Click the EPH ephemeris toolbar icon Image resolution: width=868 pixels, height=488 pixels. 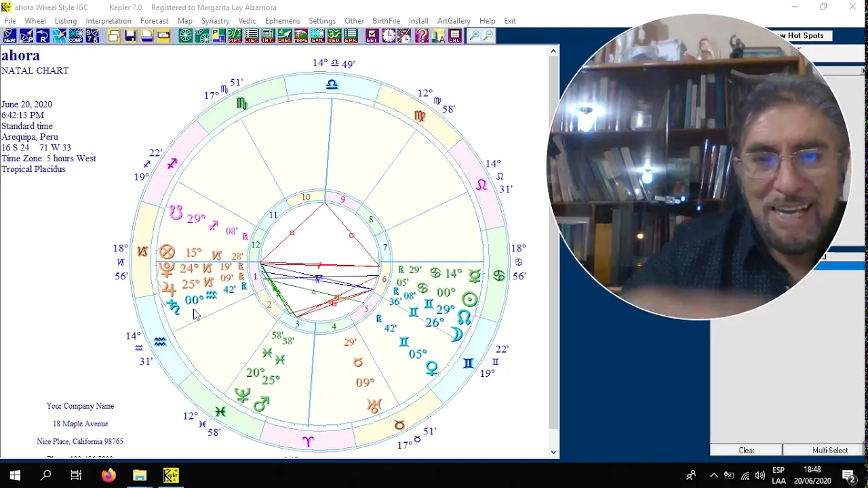pyautogui.click(x=351, y=35)
